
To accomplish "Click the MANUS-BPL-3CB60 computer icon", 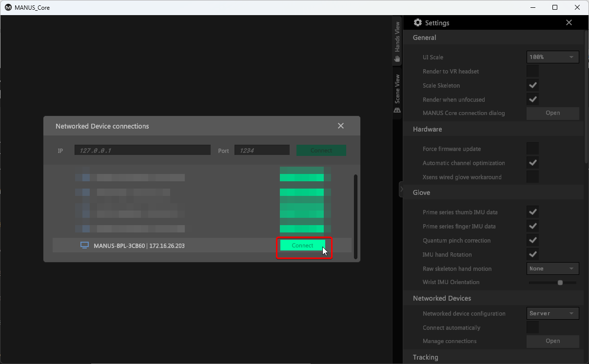I will (84, 246).
